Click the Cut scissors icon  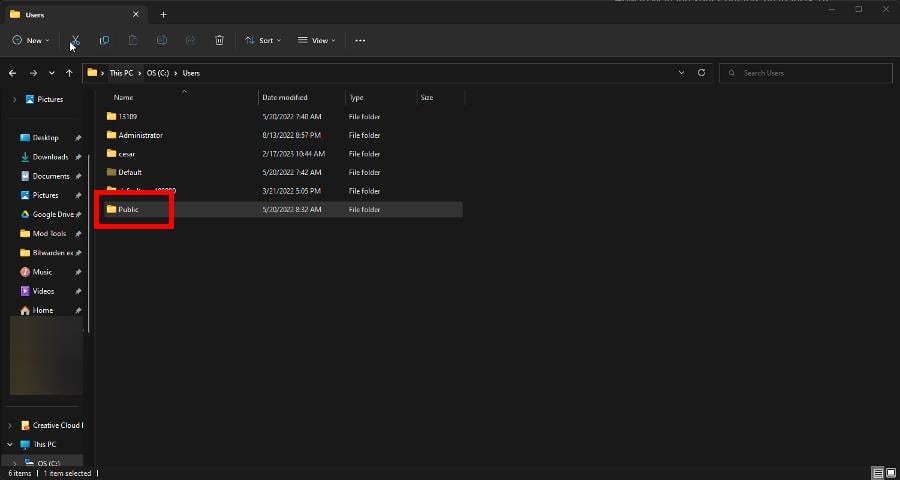pos(75,40)
